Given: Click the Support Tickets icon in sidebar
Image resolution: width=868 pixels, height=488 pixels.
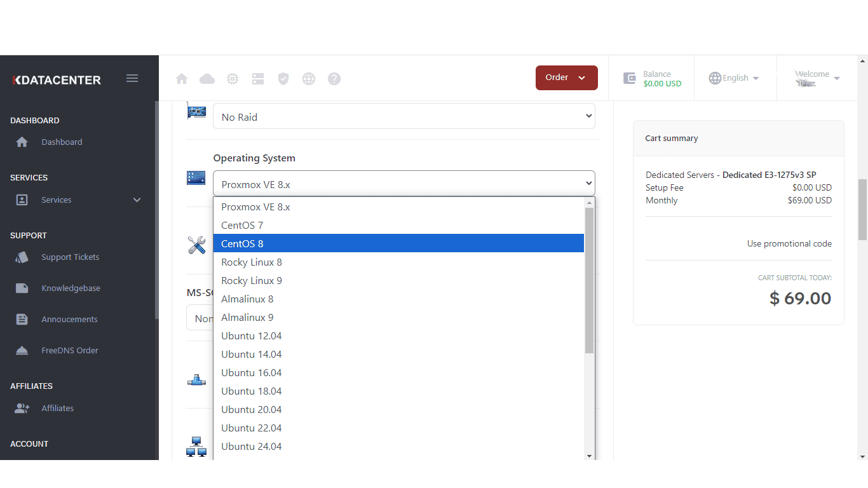Looking at the screenshot, I should pyautogui.click(x=22, y=257).
